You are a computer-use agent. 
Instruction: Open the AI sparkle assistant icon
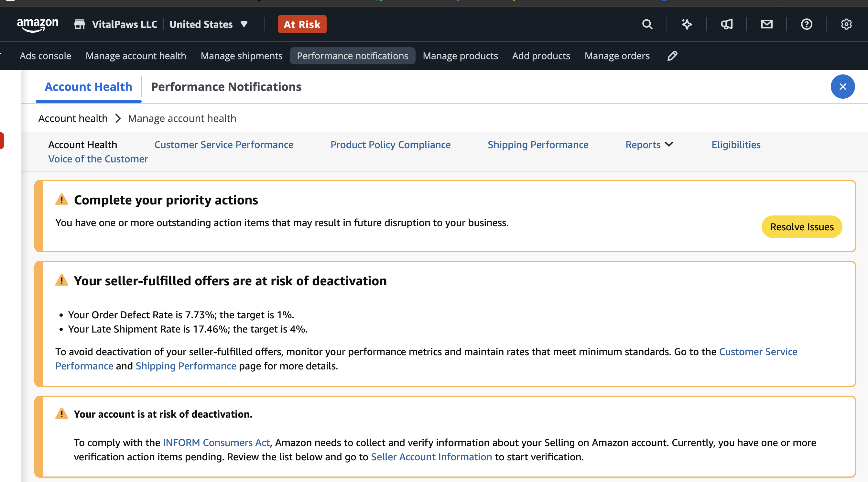tap(687, 24)
